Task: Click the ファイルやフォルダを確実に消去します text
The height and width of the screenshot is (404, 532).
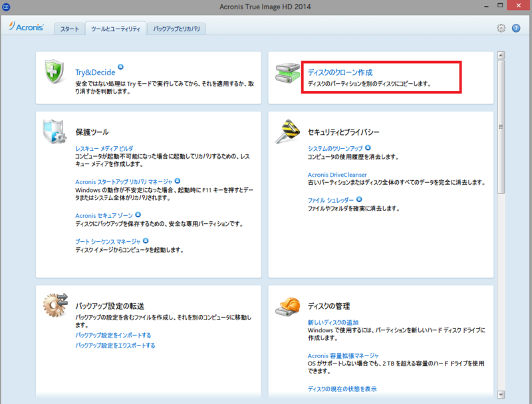Action: click(x=354, y=209)
